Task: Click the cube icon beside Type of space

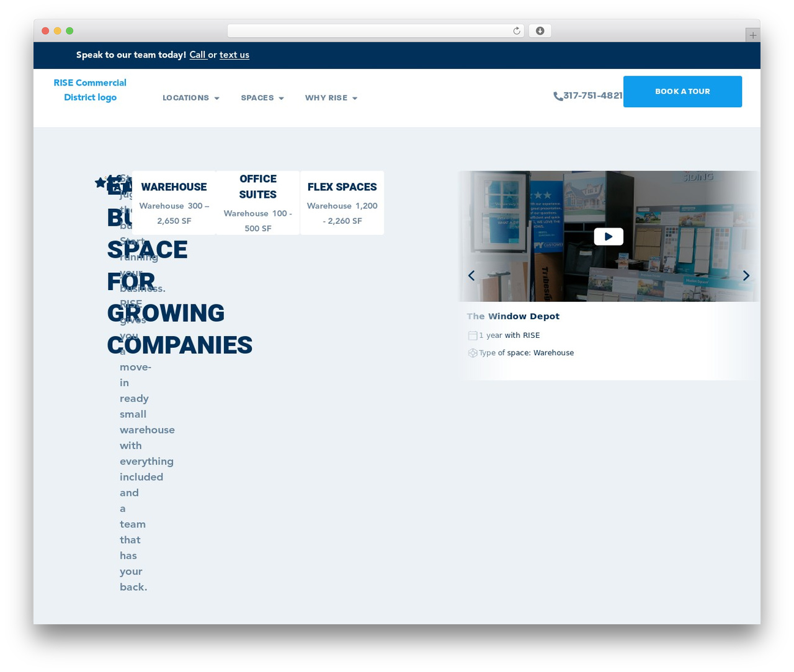Action: [473, 353]
